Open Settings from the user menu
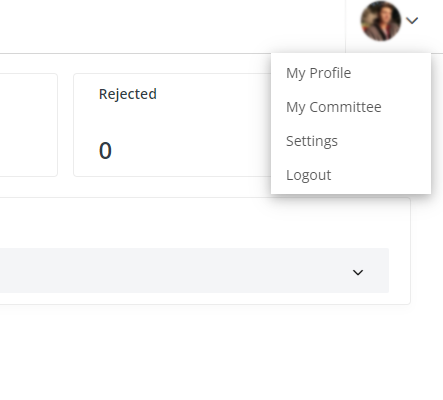443x400 pixels. 312,141
